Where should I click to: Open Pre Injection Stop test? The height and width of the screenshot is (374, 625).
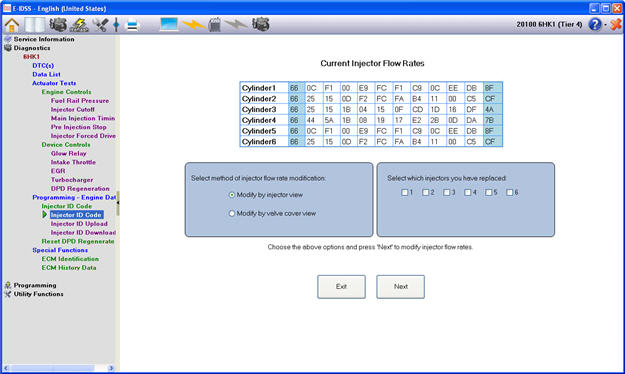79,127
